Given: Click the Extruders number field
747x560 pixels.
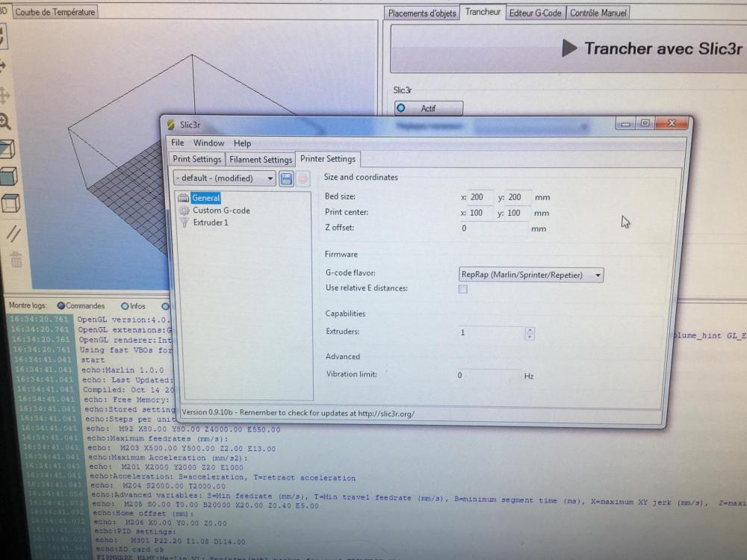Looking at the screenshot, I should [x=491, y=333].
